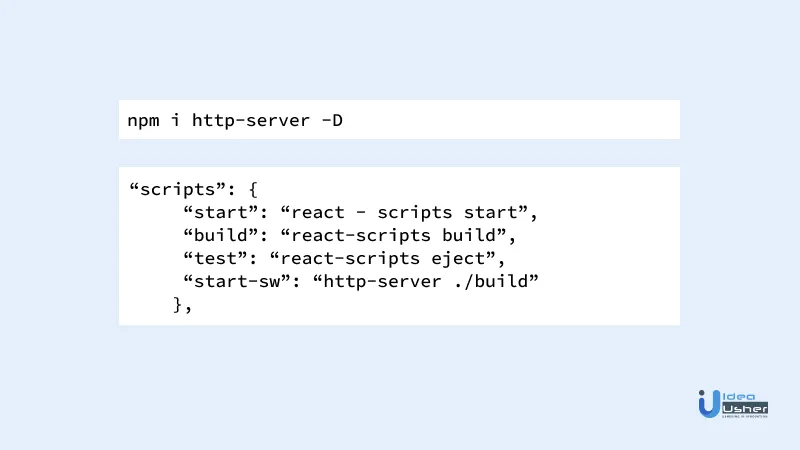Click the react-scripts eject value

click(x=383, y=258)
